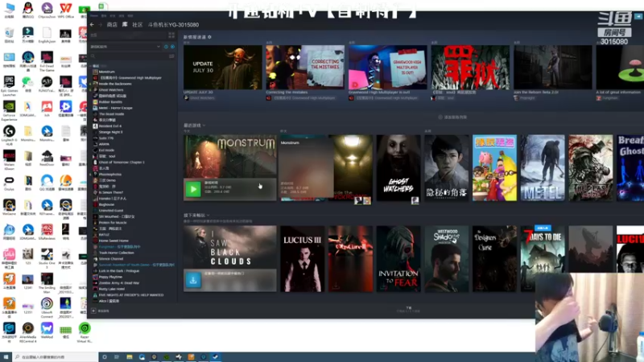Select Home Sweet Home in the list
Image resolution: width=644 pixels, height=362 pixels.
tap(114, 241)
